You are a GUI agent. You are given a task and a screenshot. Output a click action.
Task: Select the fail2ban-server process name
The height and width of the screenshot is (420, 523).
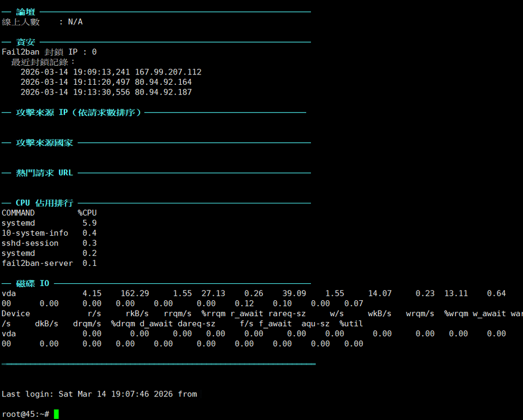click(x=37, y=264)
